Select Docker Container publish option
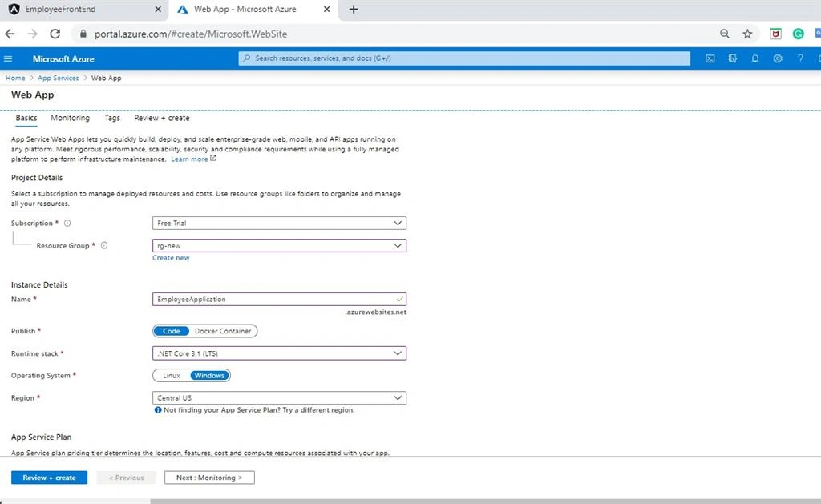Viewport: 821px width, 504px height. click(x=223, y=331)
